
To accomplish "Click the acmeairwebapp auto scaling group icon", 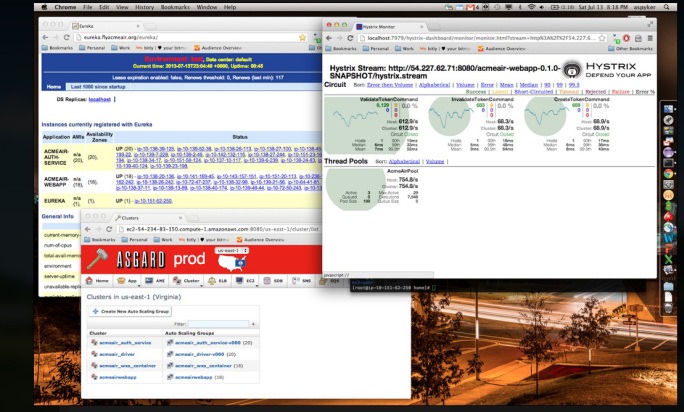I will pyautogui.click(x=170, y=377).
